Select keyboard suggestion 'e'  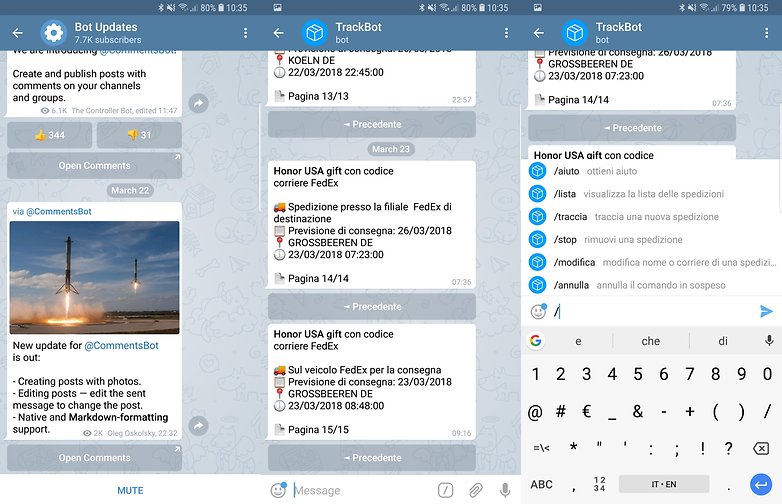tap(579, 341)
